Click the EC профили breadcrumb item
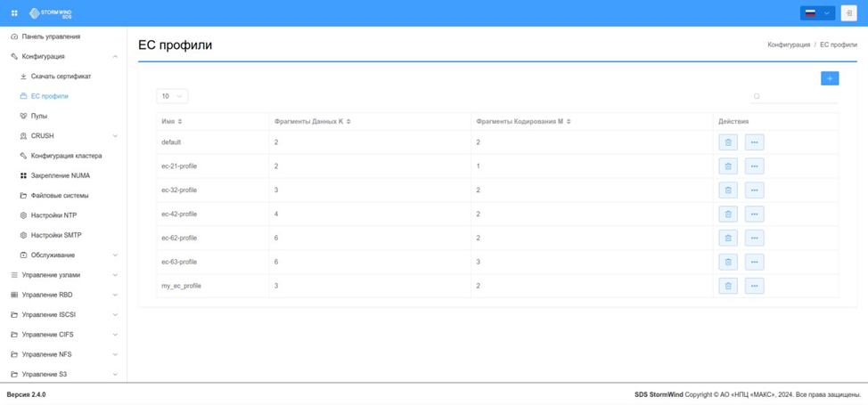This screenshot has height=405, width=868. [x=839, y=45]
